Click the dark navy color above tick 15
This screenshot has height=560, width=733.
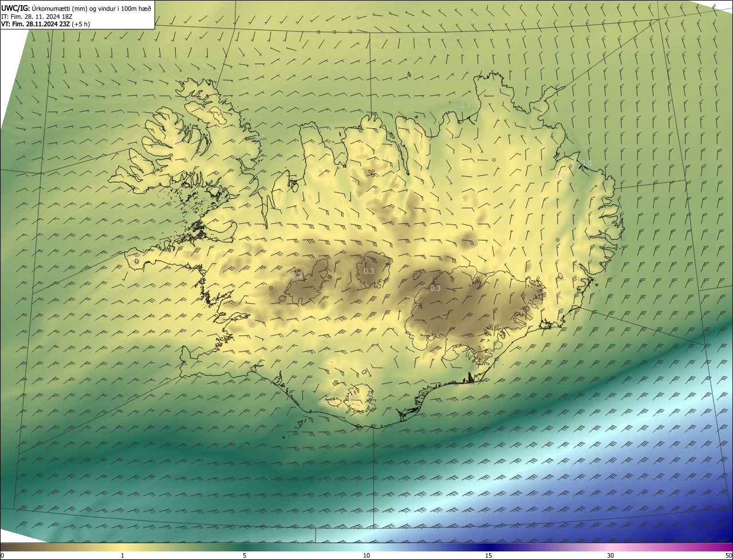[x=488, y=547]
